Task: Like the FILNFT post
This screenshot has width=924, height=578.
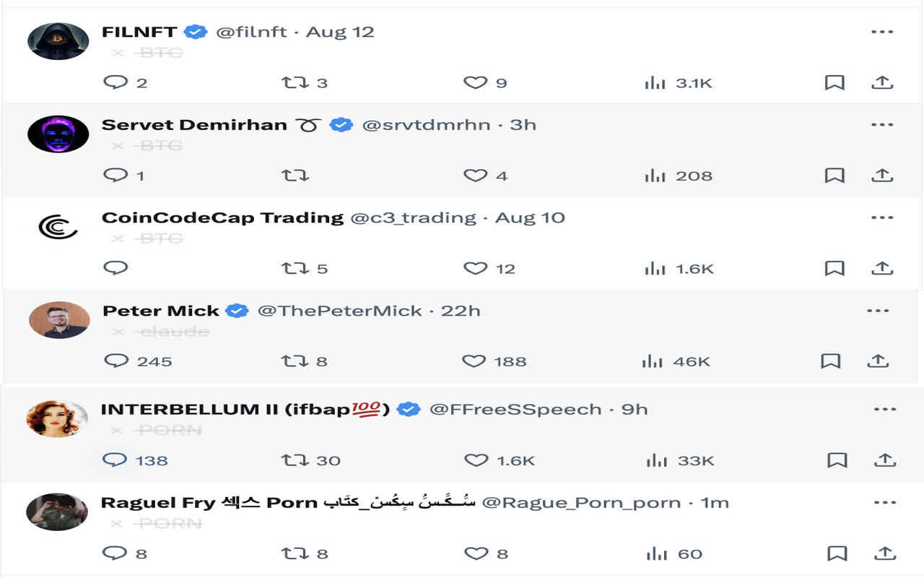Action: [x=475, y=83]
